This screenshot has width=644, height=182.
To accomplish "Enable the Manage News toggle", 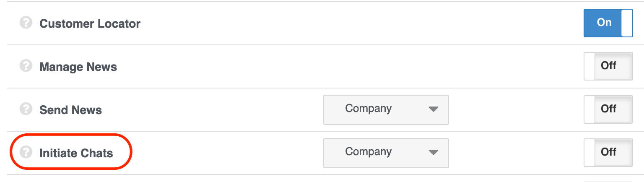I will click(608, 66).
